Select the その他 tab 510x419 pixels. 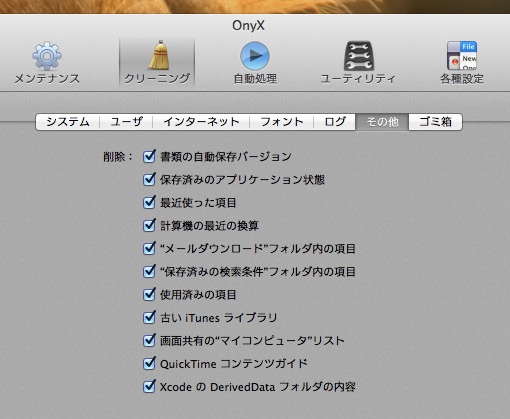382,122
